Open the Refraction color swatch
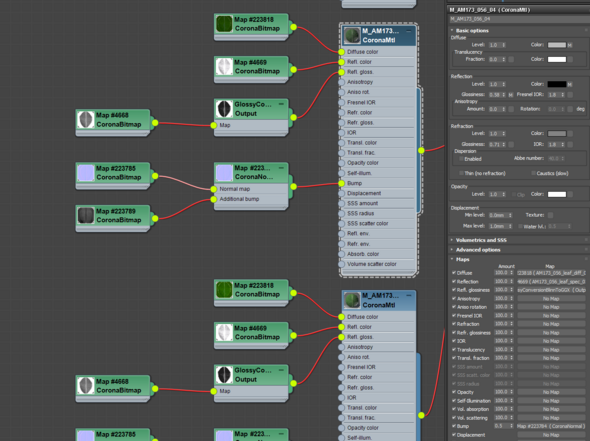The width and height of the screenshot is (590, 441). click(557, 134)
